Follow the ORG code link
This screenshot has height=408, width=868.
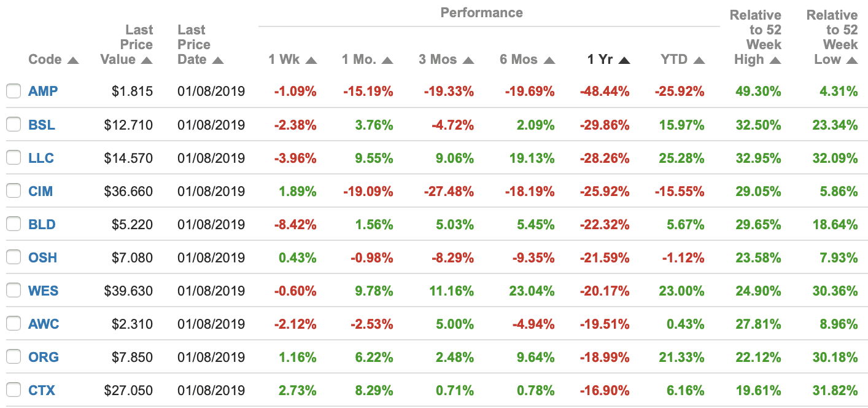(43, 357)
